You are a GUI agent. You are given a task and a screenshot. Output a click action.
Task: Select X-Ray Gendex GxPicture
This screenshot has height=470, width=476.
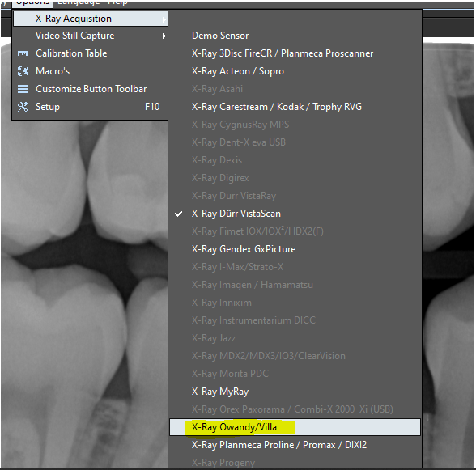pyautogui.click(x=295, y=249)
